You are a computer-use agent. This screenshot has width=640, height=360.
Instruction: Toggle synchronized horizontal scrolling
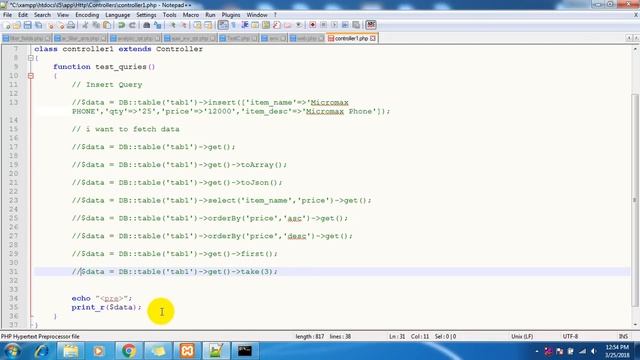(209, 25)
